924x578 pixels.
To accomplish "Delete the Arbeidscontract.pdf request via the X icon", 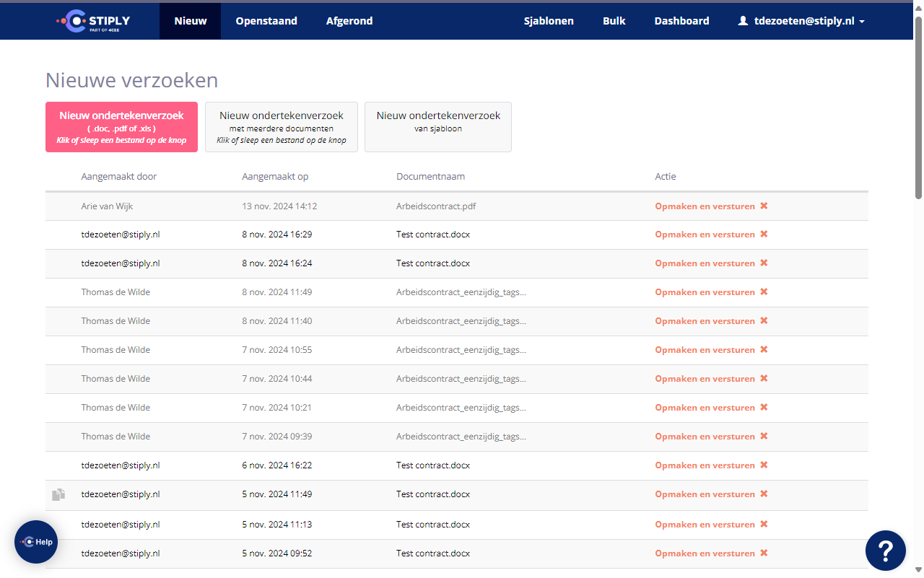I will [x=764, y=206].
